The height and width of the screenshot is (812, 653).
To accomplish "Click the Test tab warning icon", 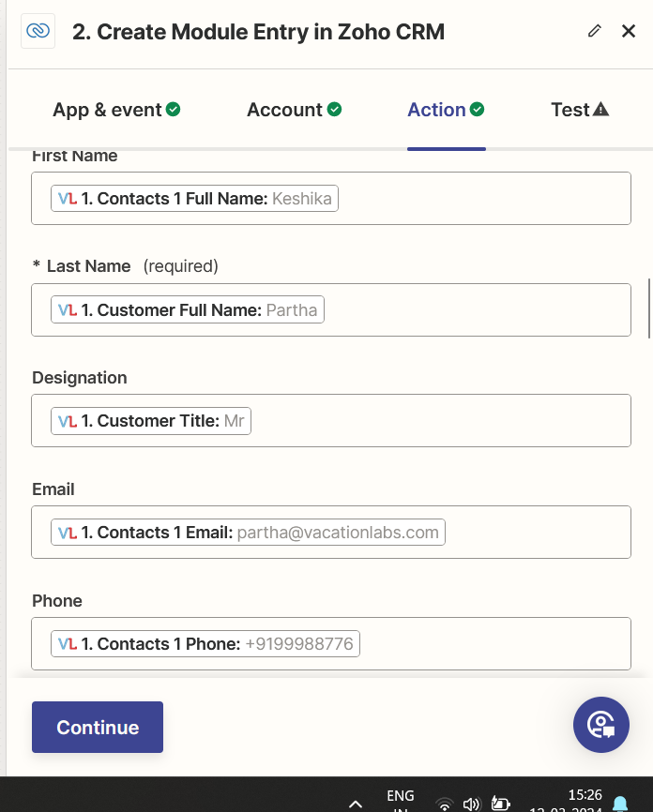I will 601,110.
